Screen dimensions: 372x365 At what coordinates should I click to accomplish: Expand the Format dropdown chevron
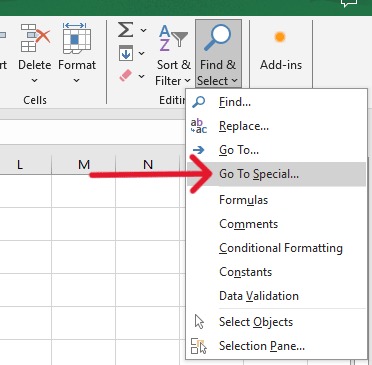tap(77, 81)
